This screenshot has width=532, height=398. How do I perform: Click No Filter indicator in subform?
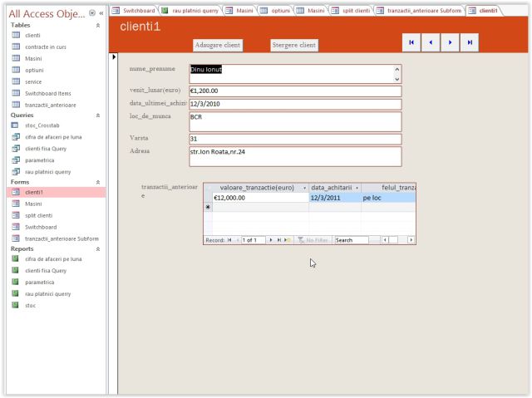pos(313,240)
